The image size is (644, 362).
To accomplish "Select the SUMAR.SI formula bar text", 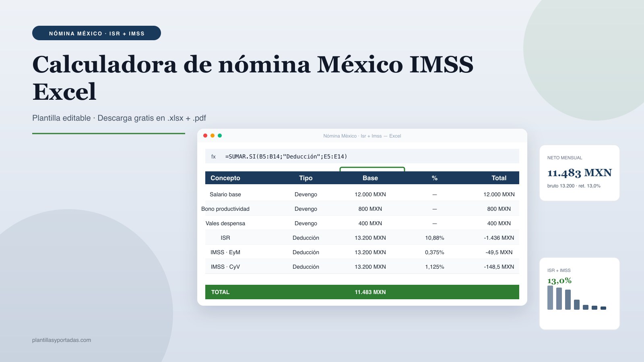I will point(286,156).
